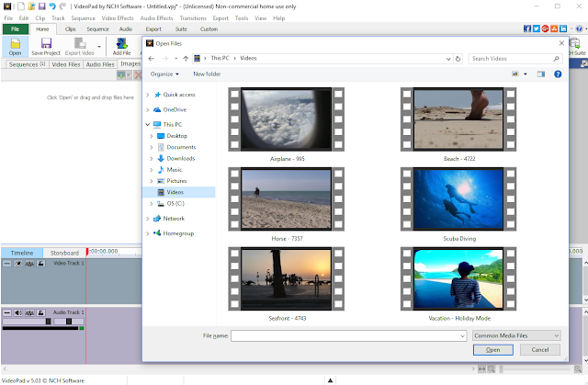Screen dimensions: 588x385
Task: Click the Open folder ribbon button
Action: pos(15,47)
